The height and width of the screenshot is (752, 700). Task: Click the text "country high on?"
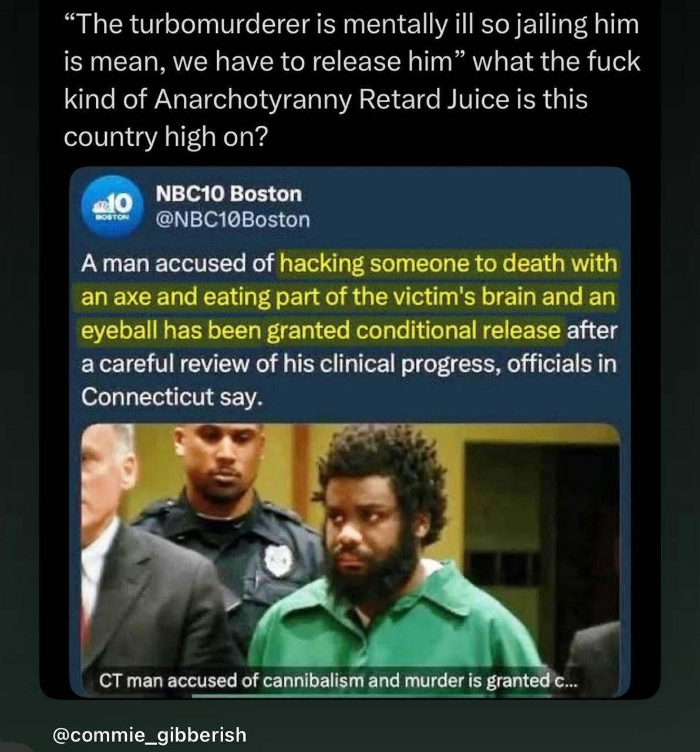click(166, 137)
